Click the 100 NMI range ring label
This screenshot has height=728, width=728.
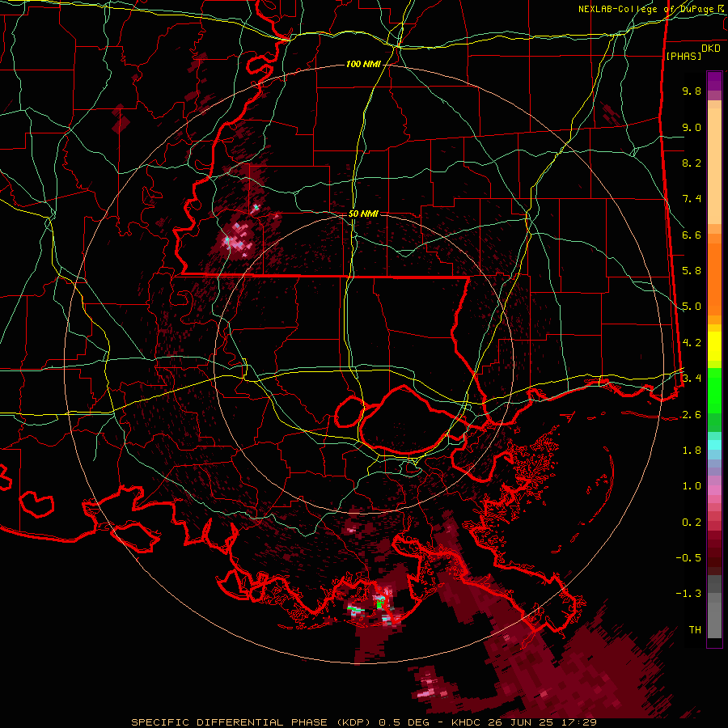tap(362, 64)
